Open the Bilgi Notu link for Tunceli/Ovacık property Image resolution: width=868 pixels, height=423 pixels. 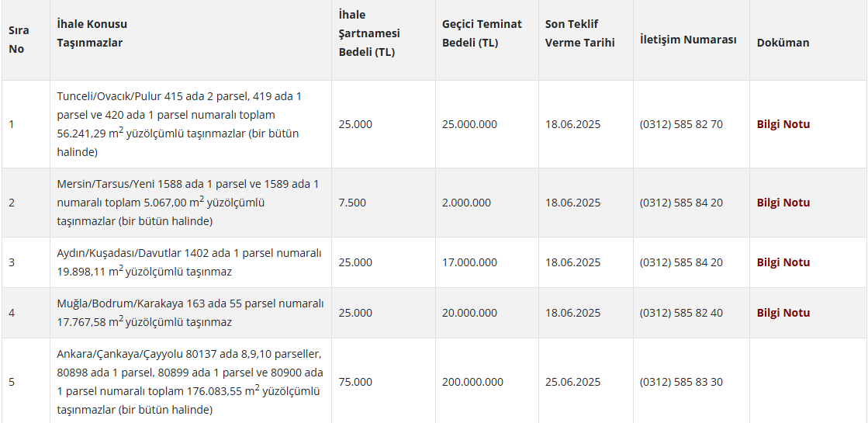[x=783, y=124]
